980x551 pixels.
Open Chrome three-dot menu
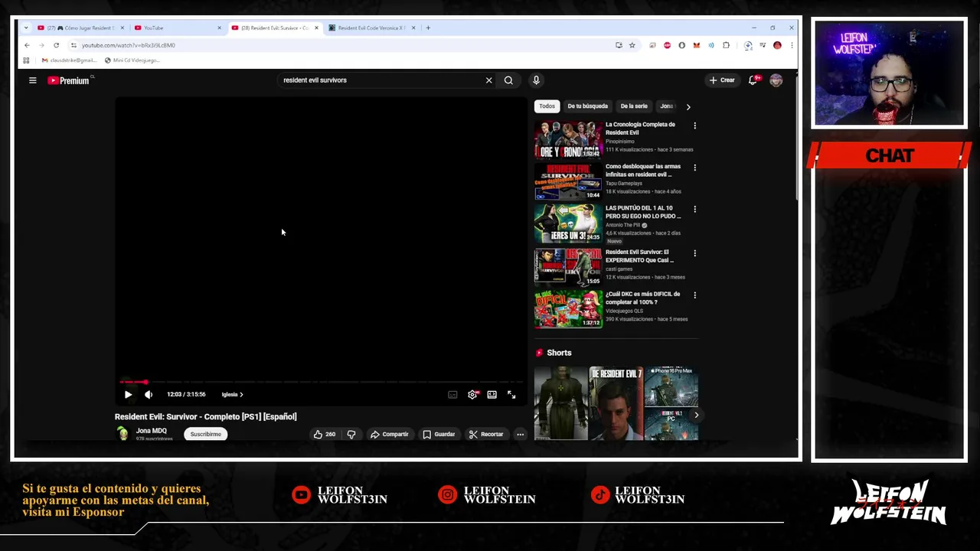[x=792, y=45]
